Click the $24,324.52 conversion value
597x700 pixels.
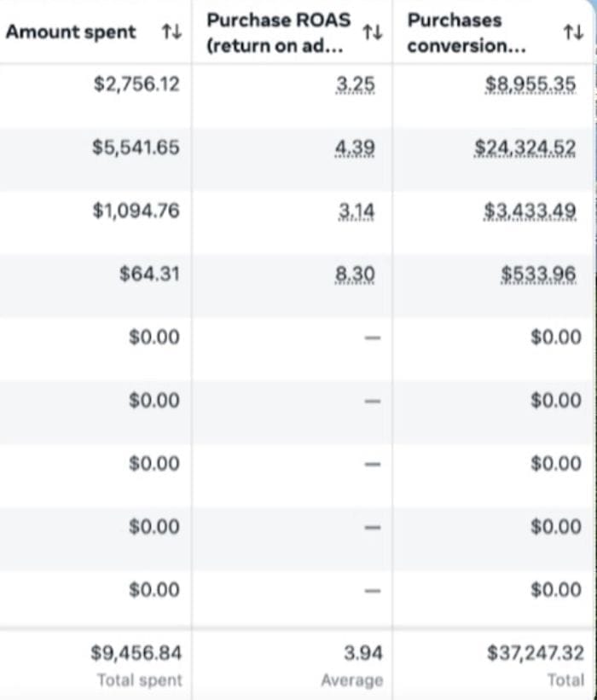click(x=525, y=148)
